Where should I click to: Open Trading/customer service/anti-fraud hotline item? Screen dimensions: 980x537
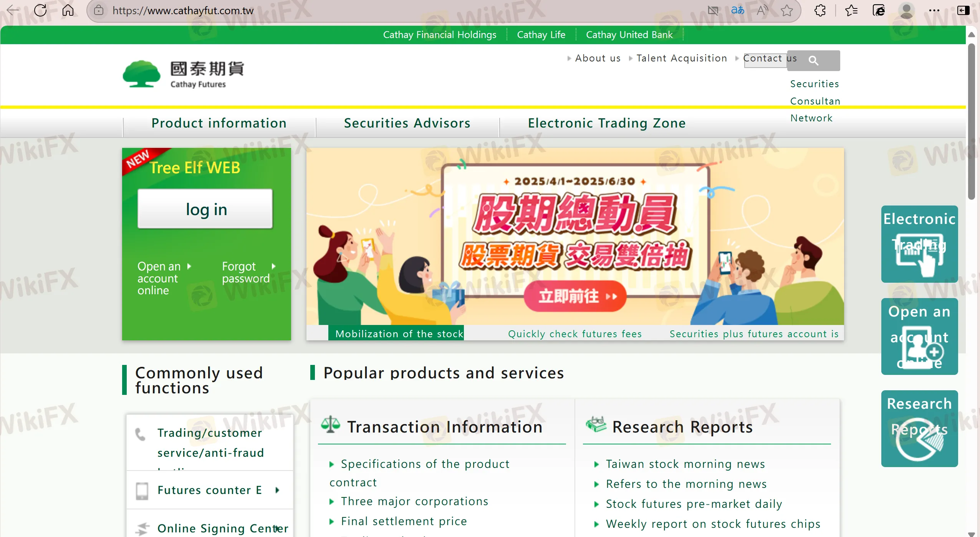click(x=210, y=443)
